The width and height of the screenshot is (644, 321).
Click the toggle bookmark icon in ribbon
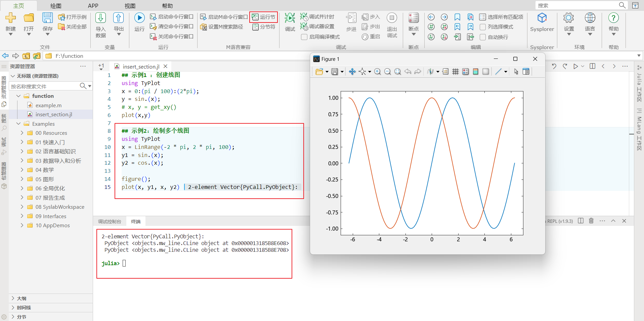coord(457,17)
